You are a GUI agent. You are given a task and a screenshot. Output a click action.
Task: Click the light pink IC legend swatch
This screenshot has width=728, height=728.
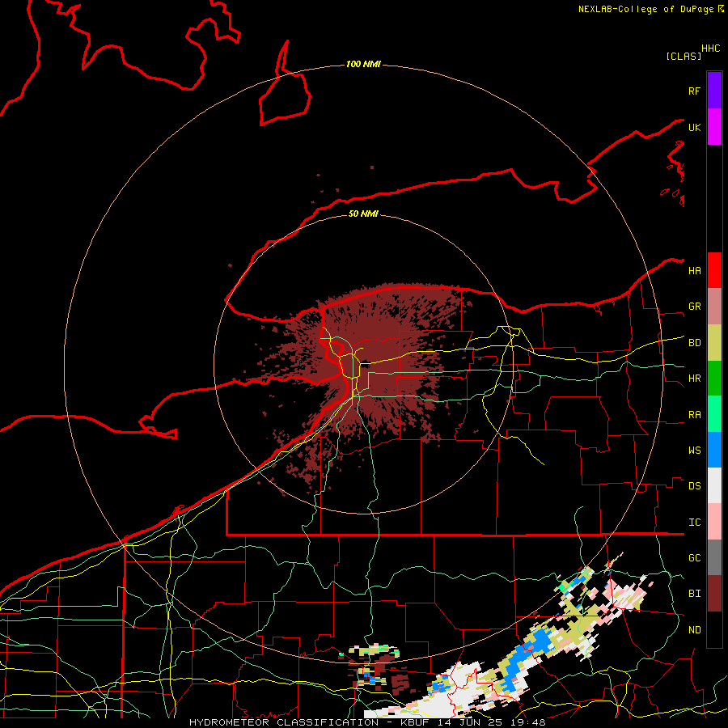coord(714,522)
